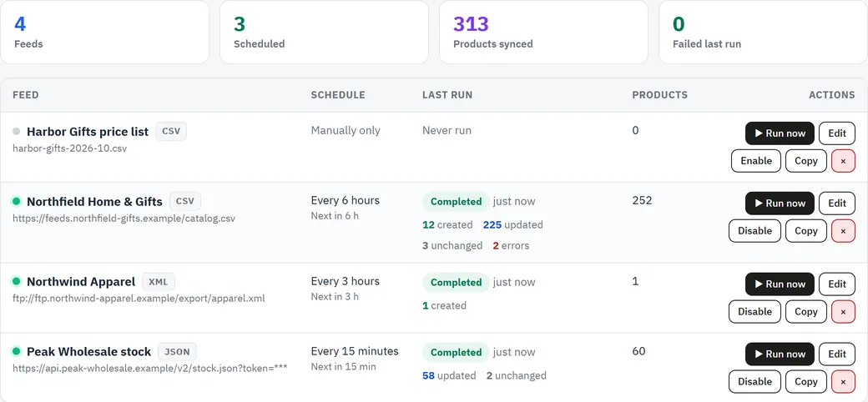Viewport: 868px width, 402px height.
Task: Click the Completed badge in Northwind Apparel row
Action: point(457,283)
